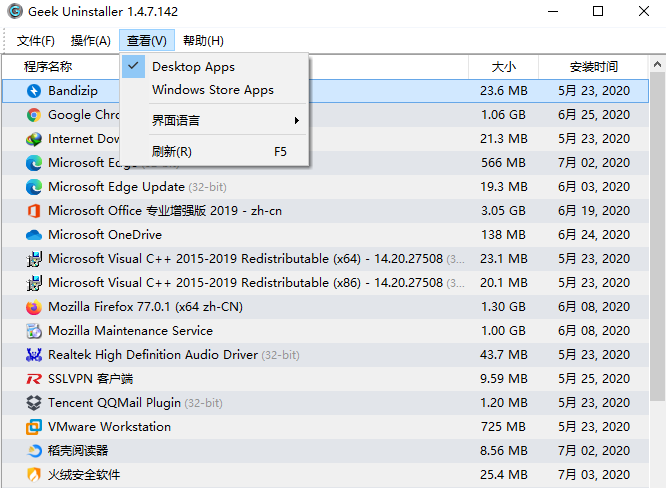Click install date 7月 03, 2020
This screenshot has width=666, height=488.
[594, 475]
